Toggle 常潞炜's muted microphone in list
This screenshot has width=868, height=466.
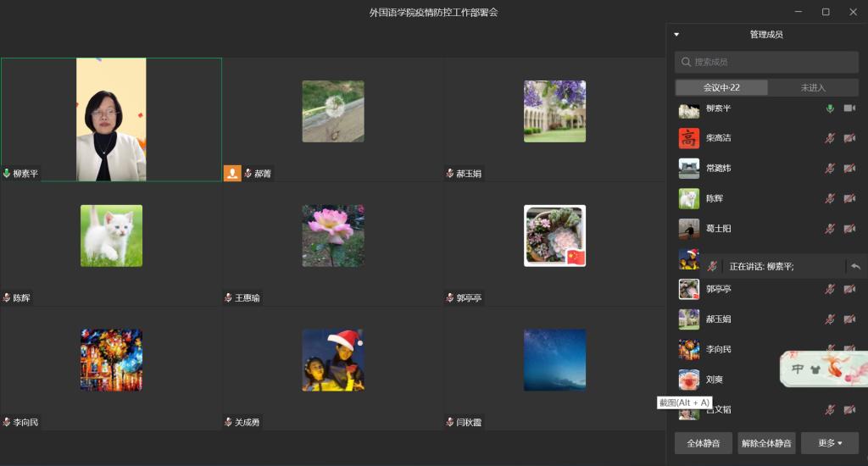831,169
